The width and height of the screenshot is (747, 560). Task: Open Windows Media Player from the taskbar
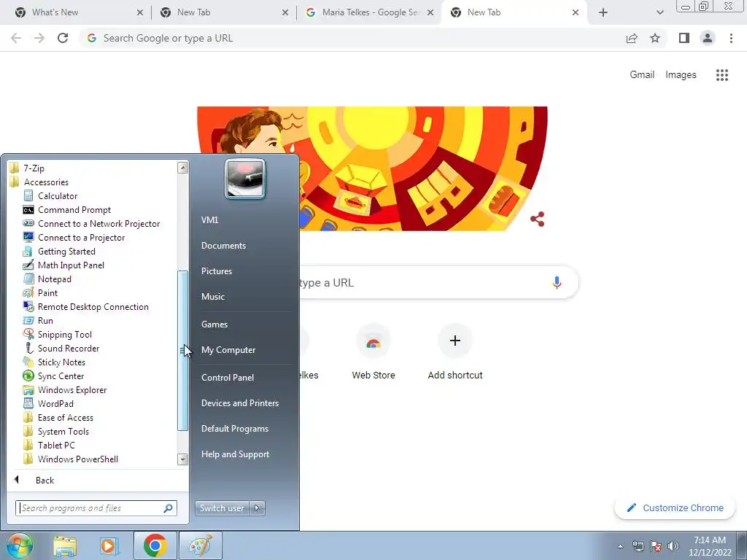click(109, 545)
